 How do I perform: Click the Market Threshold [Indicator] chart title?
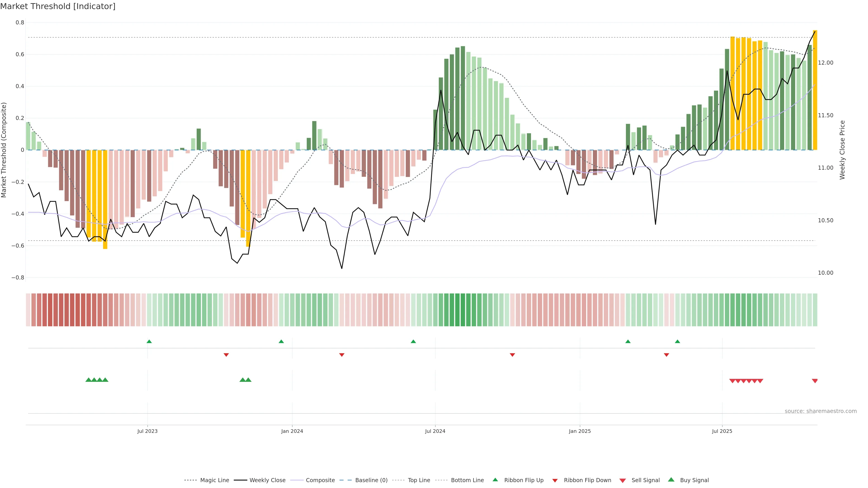[x=58, y=6]
